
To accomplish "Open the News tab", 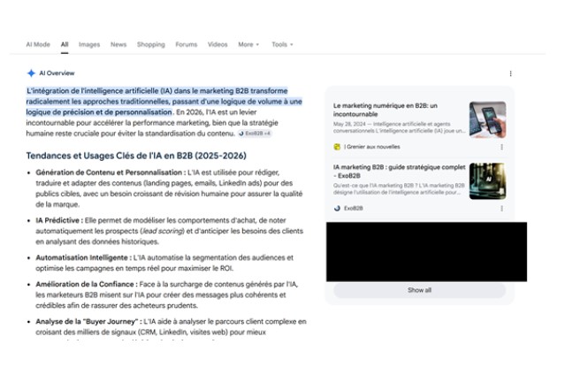I will click(118, 44).
